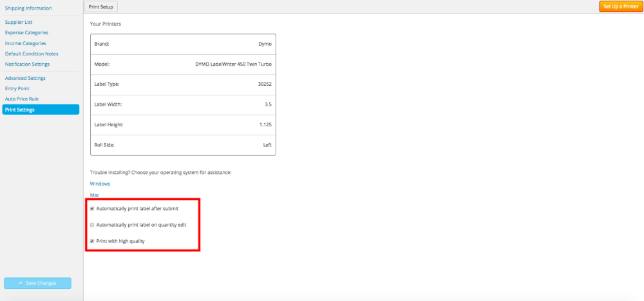Click the Roll Side value Left
644x301 pixels.
tap(267, 145)
